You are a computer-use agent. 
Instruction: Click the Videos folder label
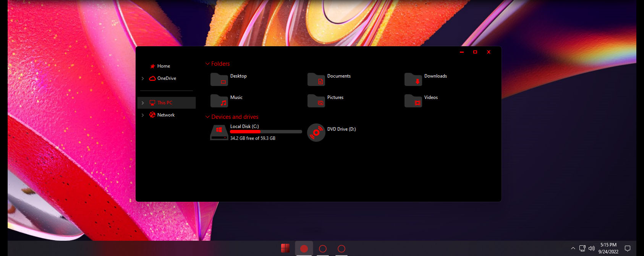431,97
